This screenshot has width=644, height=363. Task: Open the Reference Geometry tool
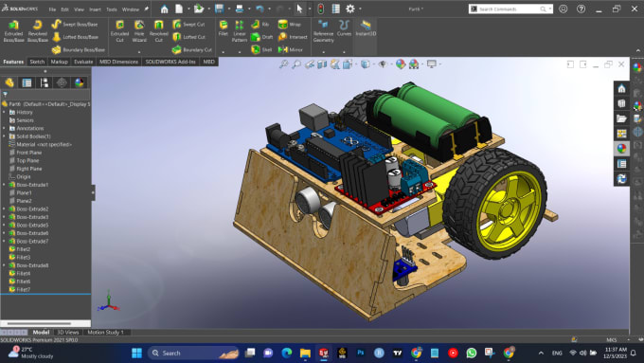pos(323,31)
